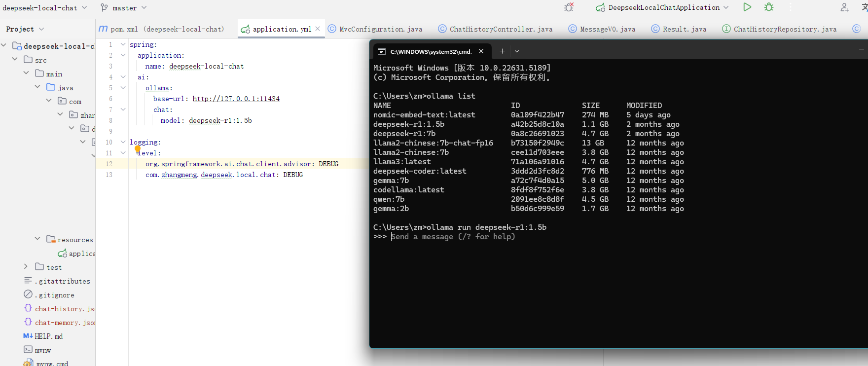Open the add user account icon
This screenshot has height=366, width=868.
pos(844,7)
